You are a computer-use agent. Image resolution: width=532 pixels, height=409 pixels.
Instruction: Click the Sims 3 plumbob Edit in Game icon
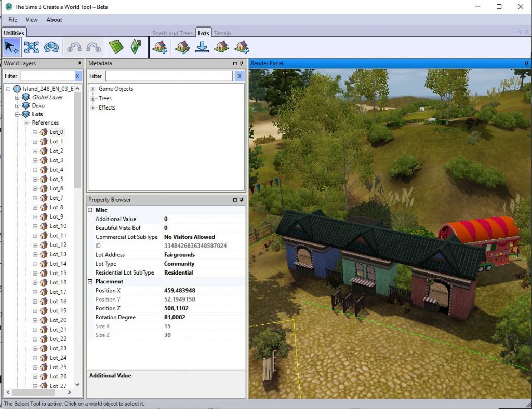[x=136, y=47]
